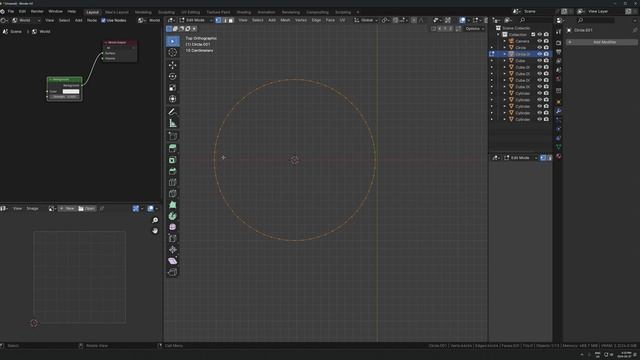Hide the Camera object in the outliner
The image size is (640, 360).
point(539,41)
